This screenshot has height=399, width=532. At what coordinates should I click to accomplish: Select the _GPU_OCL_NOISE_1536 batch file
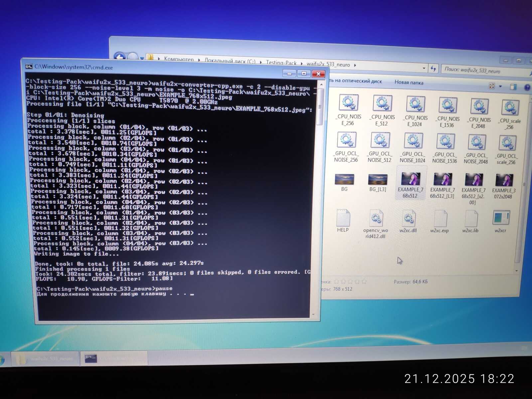click(445, 149)
